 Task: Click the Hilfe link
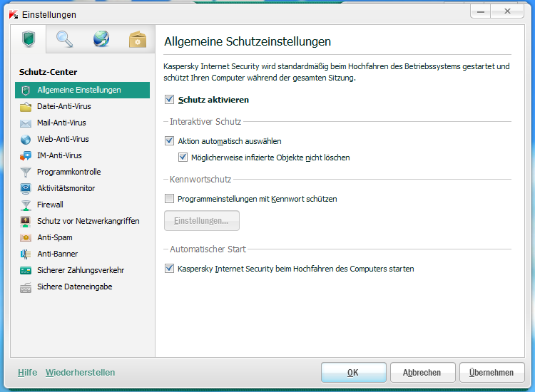27,373
